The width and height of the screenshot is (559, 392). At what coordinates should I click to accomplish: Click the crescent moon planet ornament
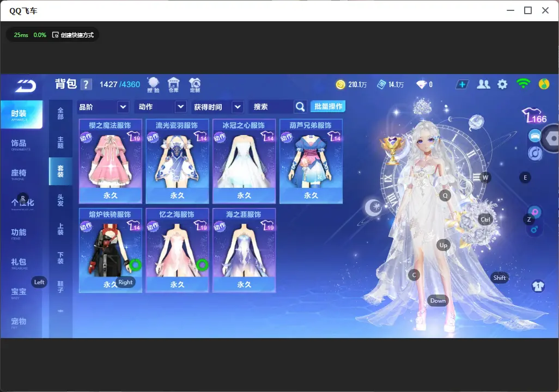tap(374, 207)
